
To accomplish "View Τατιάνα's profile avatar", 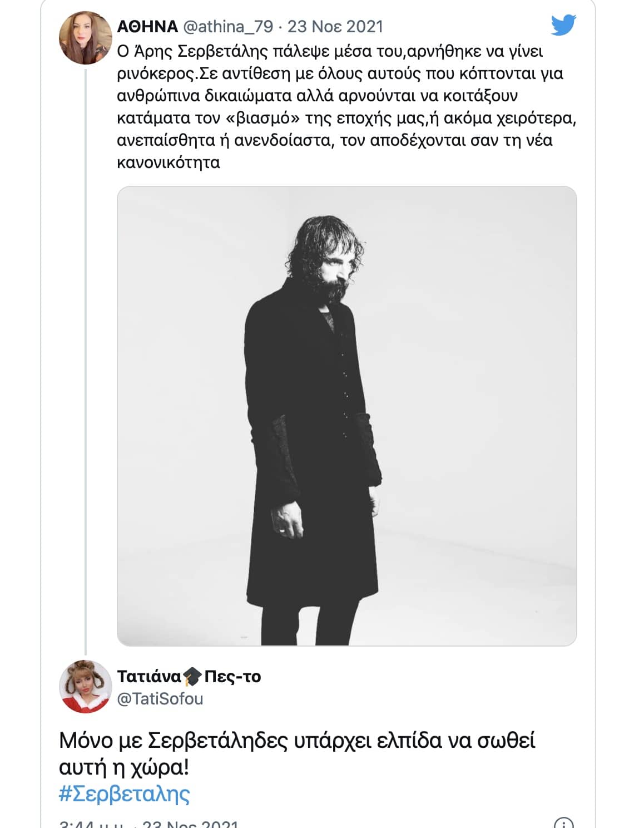I will pos(85,686).
